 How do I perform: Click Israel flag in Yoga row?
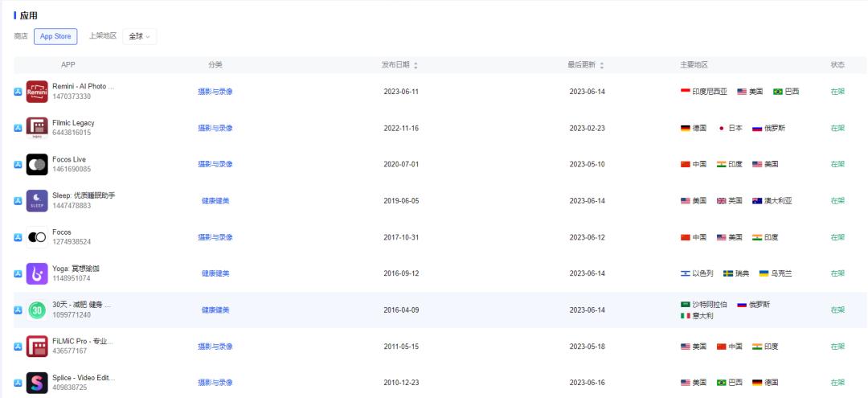686,273
